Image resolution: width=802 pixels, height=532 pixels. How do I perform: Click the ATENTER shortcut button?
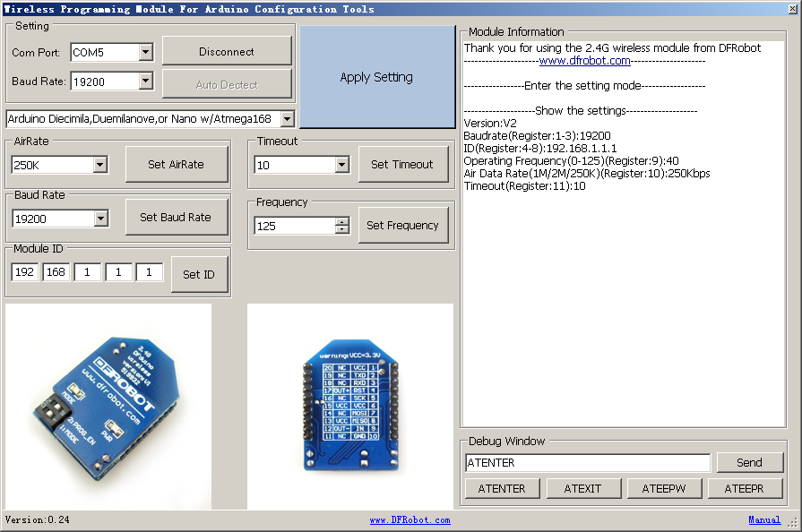[502, 488]
